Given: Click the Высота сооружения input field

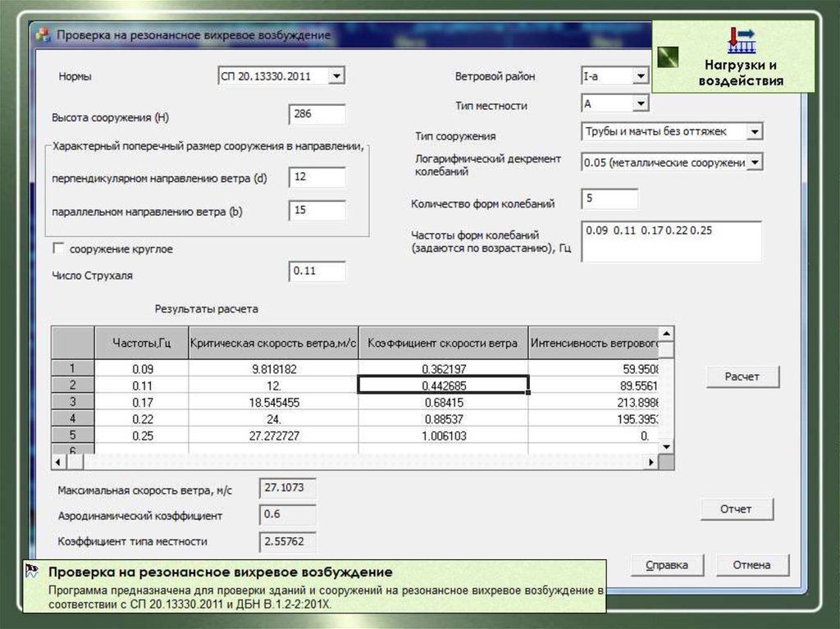Looking at the screenshot, I should [317, 115].
